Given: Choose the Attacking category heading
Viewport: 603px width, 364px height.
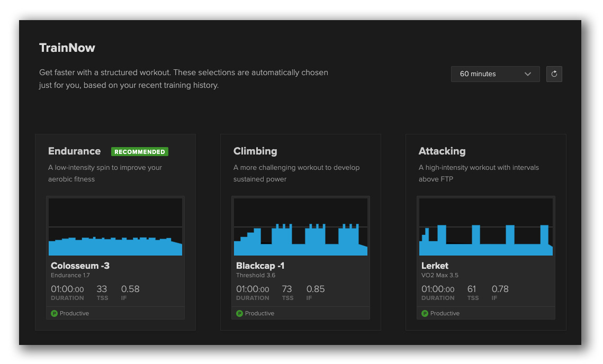Looking at the screenshot, I should tap(442, 151).
